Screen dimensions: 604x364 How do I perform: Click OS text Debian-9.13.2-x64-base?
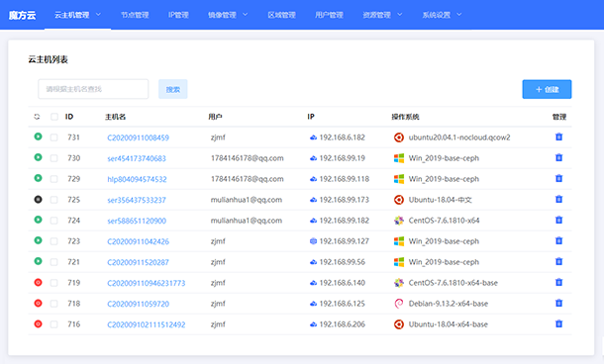[x=449, y=304]
